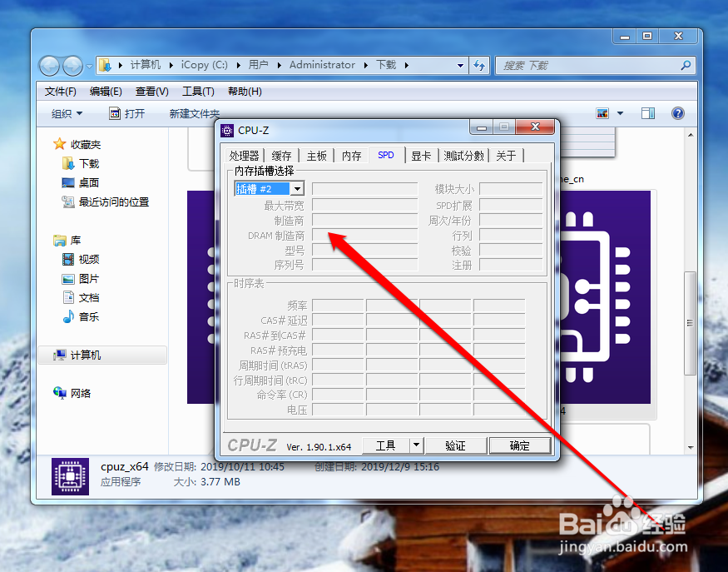Click the Explorer scrollbar up arrow
The width and height of the screenshot is (728, 572).
click(691, 135)
